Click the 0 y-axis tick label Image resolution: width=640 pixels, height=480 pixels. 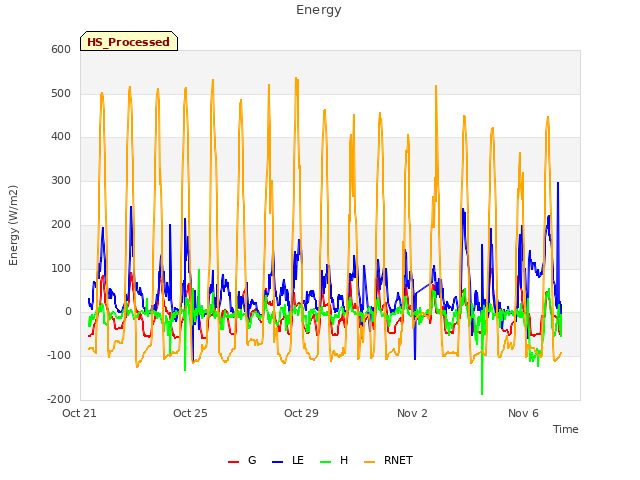point(68,312)
